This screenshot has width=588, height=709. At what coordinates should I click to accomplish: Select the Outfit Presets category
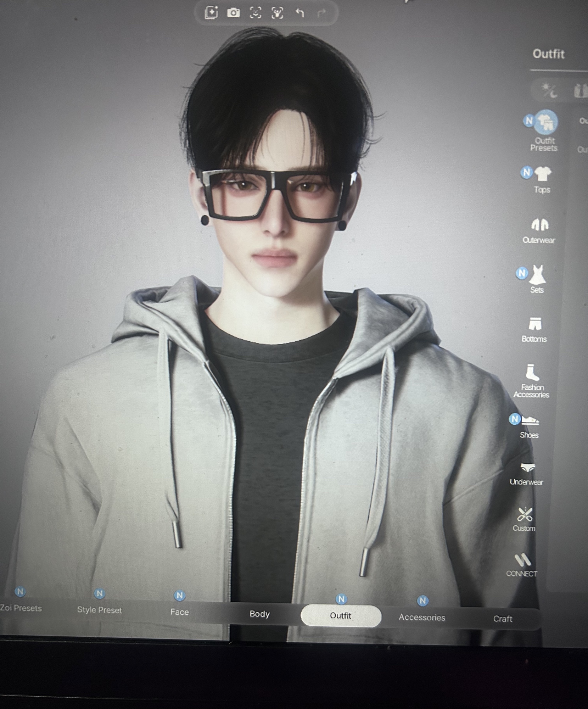[x=545, y=122]
